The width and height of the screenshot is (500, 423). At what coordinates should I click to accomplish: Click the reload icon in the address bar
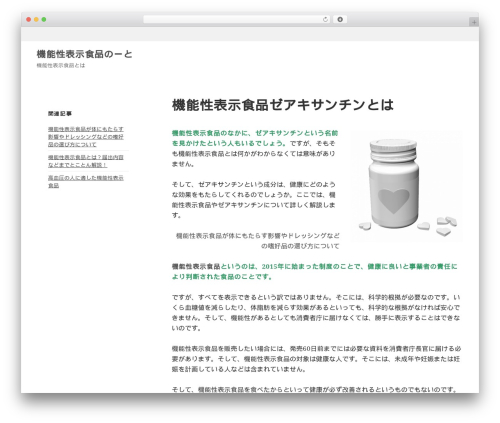(x=325, y=19)
